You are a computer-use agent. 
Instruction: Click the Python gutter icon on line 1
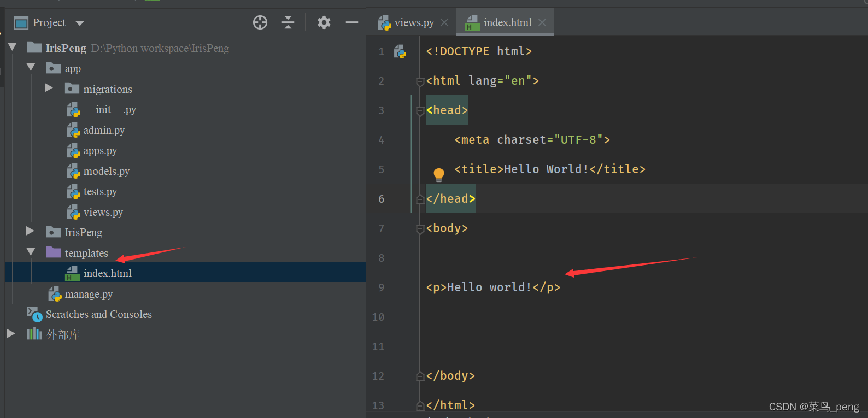[x=400, y=52]
